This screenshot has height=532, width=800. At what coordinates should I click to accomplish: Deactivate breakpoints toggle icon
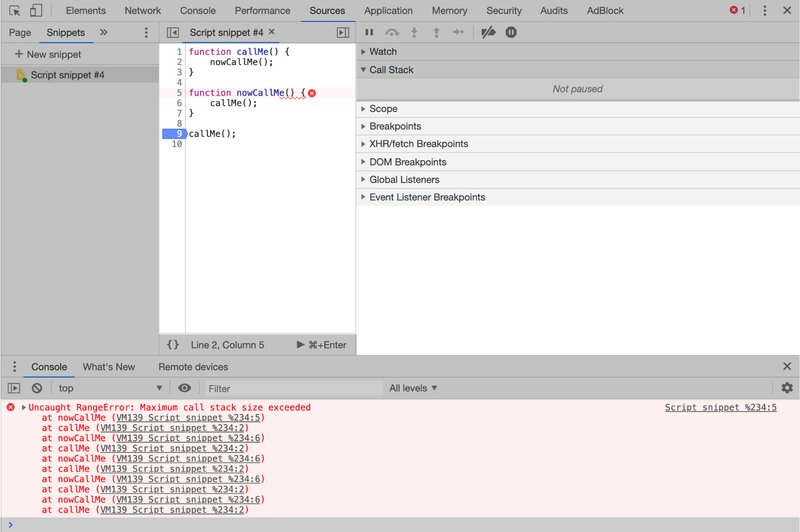(488, 32)
